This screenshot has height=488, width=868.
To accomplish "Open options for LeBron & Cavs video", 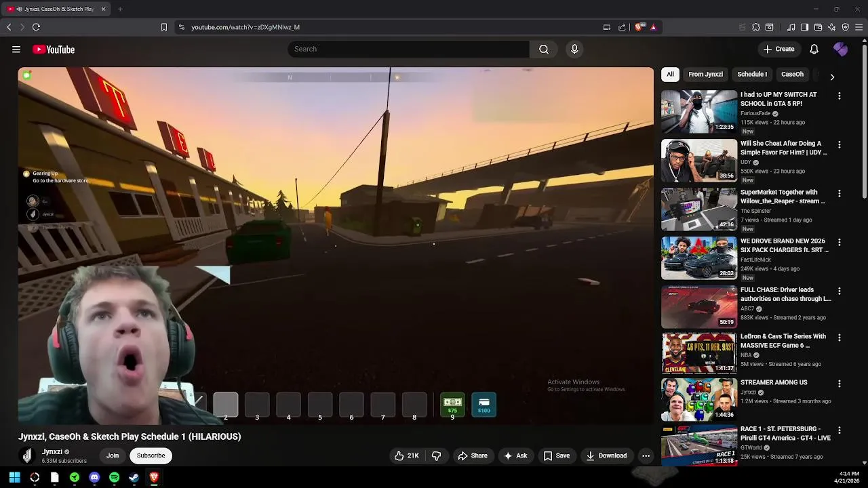I will pos(840,338).
